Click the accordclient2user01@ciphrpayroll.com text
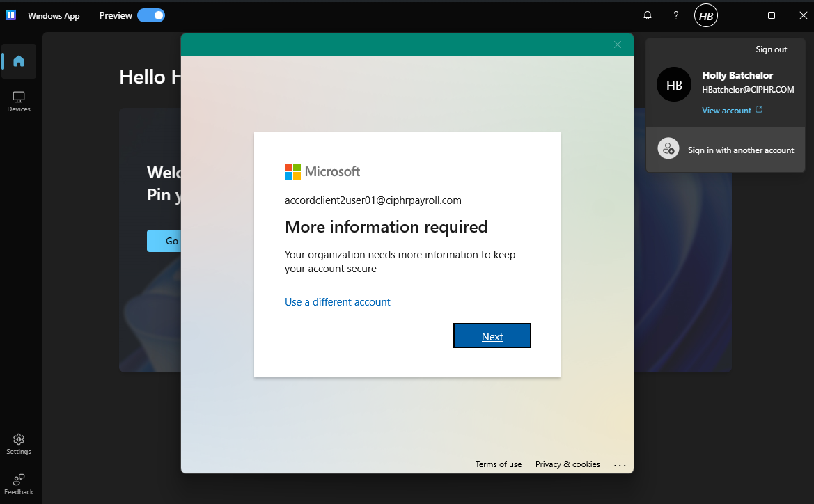The height and width of the screenshot is (504, 814). coord(373,200)
